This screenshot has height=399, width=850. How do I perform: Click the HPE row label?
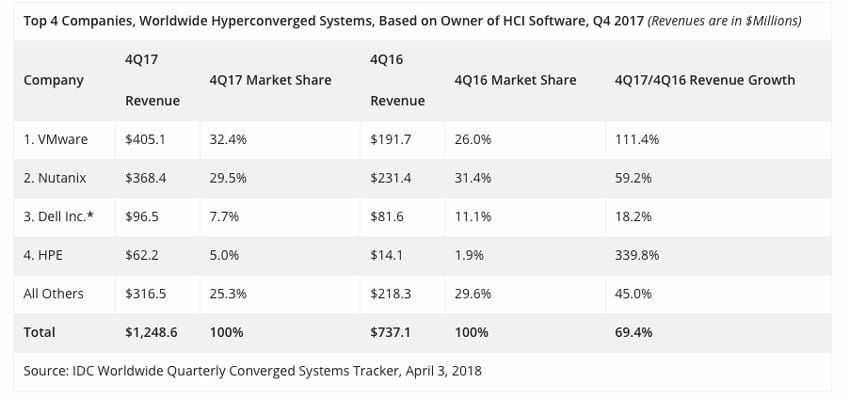43,255
